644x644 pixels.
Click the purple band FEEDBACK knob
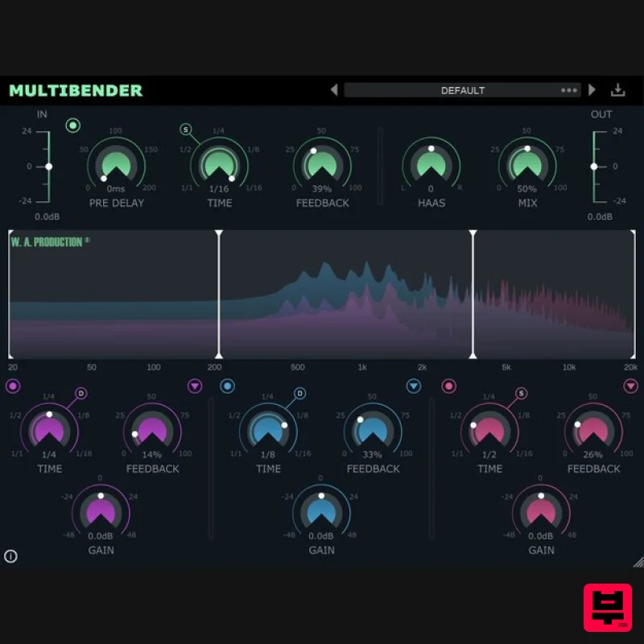pos(152,431)
